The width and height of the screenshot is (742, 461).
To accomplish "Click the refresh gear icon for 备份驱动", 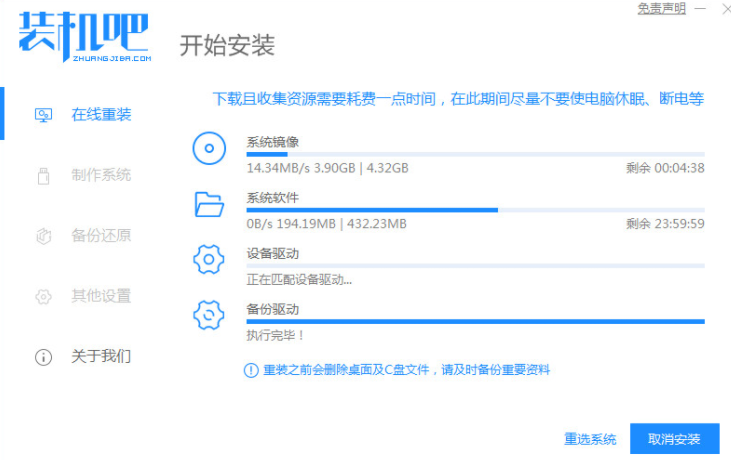I will coord(209,316).
